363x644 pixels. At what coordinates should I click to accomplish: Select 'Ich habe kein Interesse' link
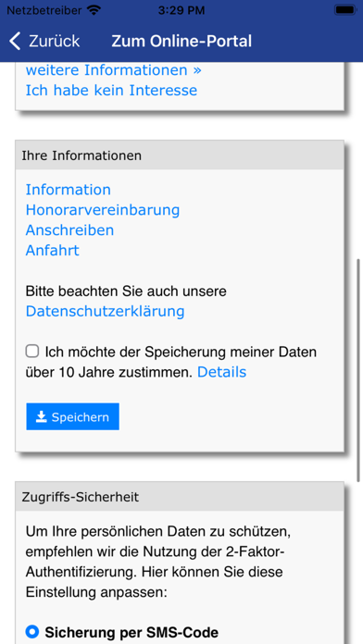click(111, 90)
